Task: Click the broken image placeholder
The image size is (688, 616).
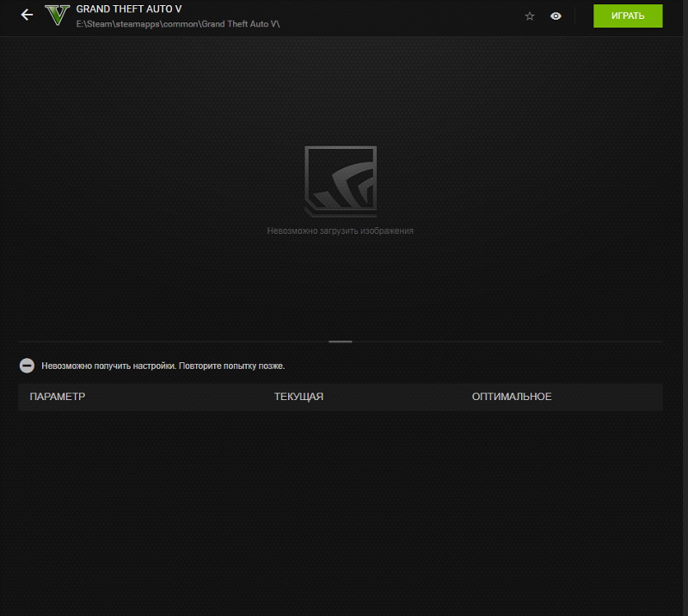Action: [x=341, y=182]
